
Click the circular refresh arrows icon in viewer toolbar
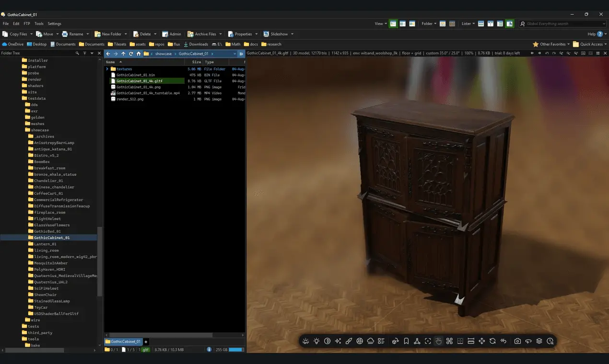click(x=492, y=341)
